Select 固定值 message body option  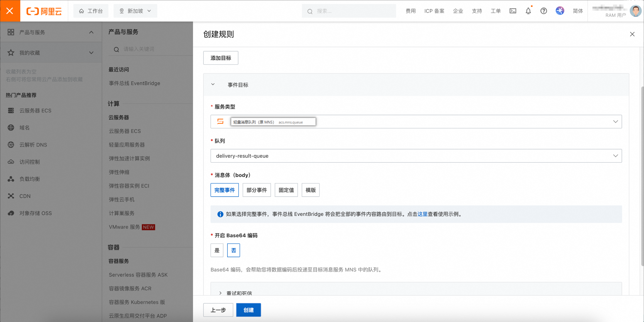click(x=286, y=190)
